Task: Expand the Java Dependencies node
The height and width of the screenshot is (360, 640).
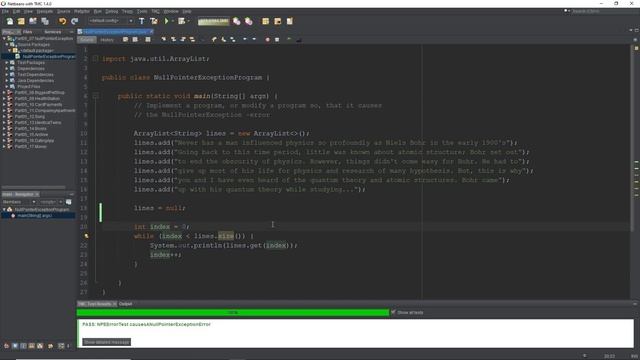Action: click(x=7, y=81)
